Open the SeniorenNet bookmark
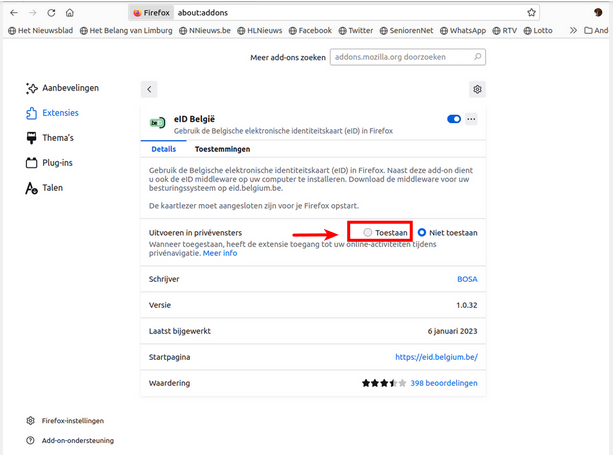The image size is (613, 455). click(406, 30)
